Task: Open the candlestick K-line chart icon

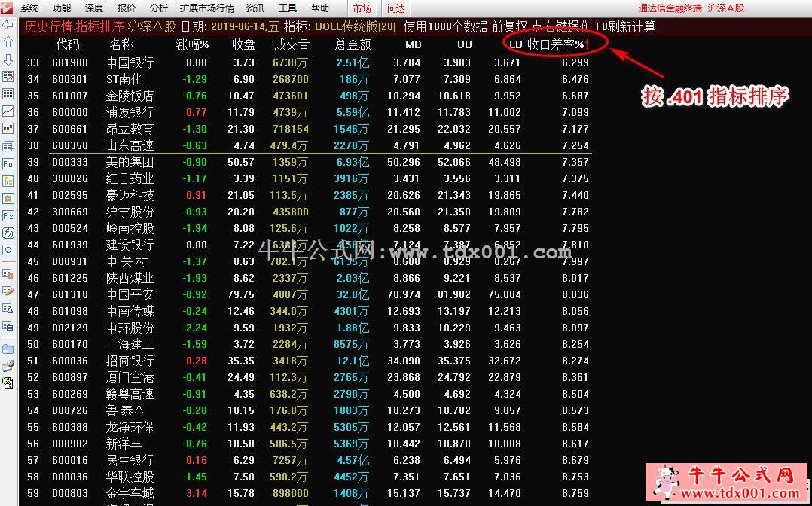Action: [8, 129]
